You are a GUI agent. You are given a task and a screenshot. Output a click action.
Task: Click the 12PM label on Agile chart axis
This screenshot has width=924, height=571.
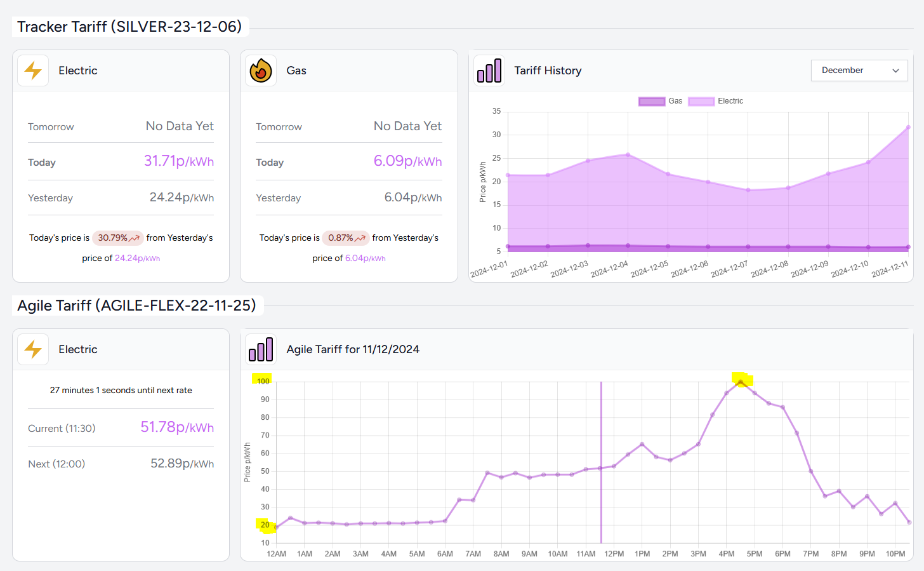tap(614, 554)
